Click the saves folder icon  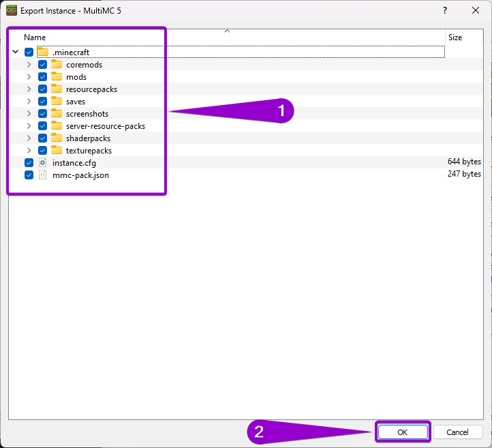pyautogui.click(x=57, y=101)
